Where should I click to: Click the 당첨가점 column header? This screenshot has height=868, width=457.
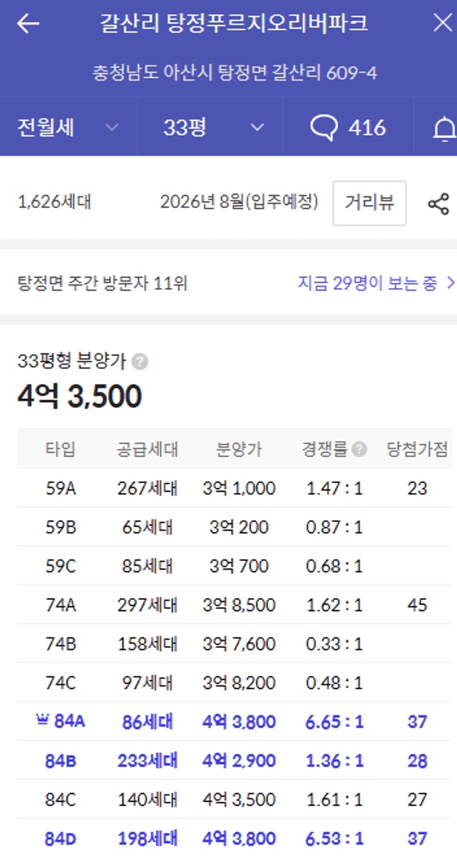point(417,449)
